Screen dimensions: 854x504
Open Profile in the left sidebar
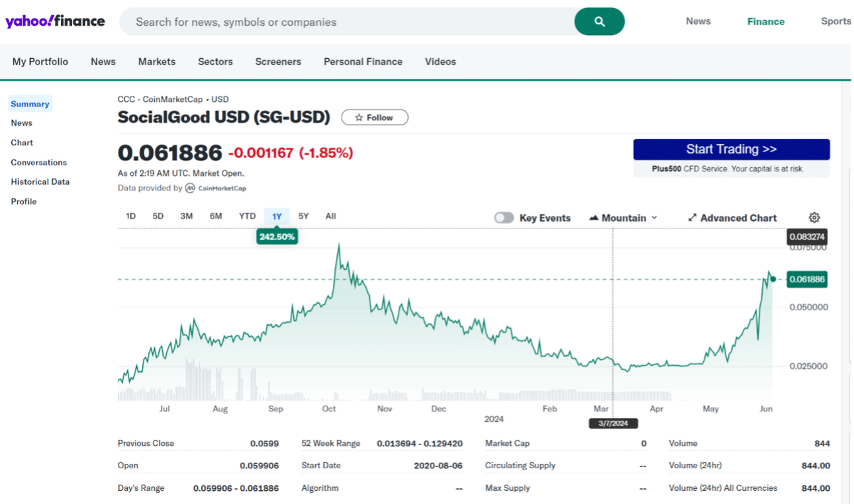coord(23,202)
